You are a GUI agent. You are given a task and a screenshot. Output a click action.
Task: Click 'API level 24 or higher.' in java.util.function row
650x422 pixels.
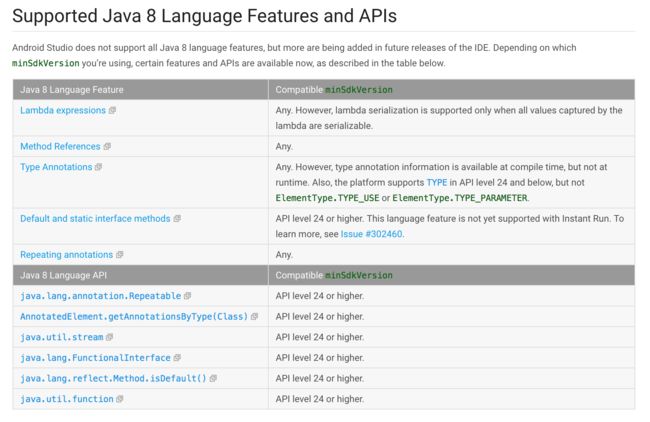coord(320,399)
